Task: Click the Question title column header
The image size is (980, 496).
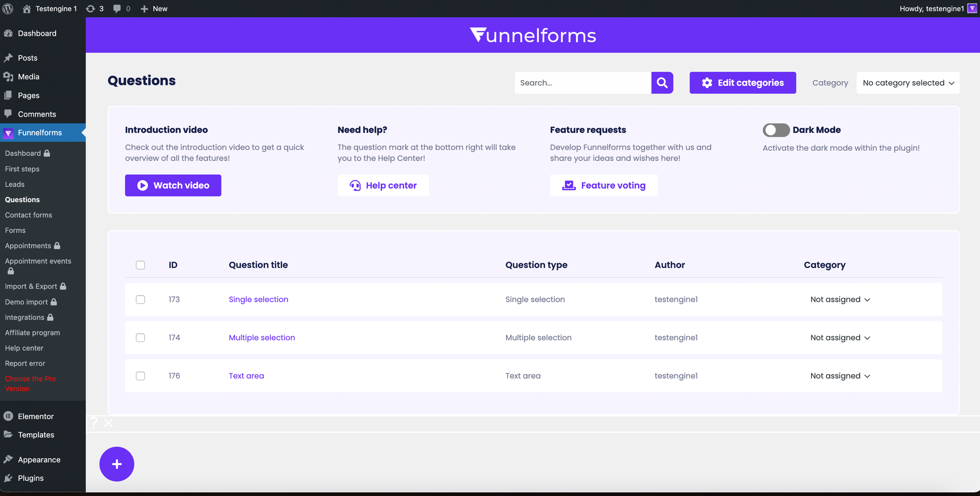Action: coord(258,265)
